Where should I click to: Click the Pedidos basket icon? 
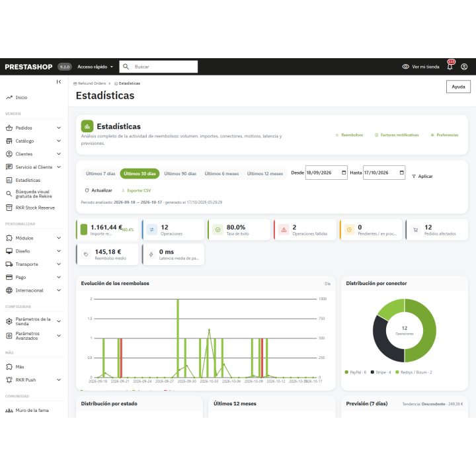(x=9, y=128)
